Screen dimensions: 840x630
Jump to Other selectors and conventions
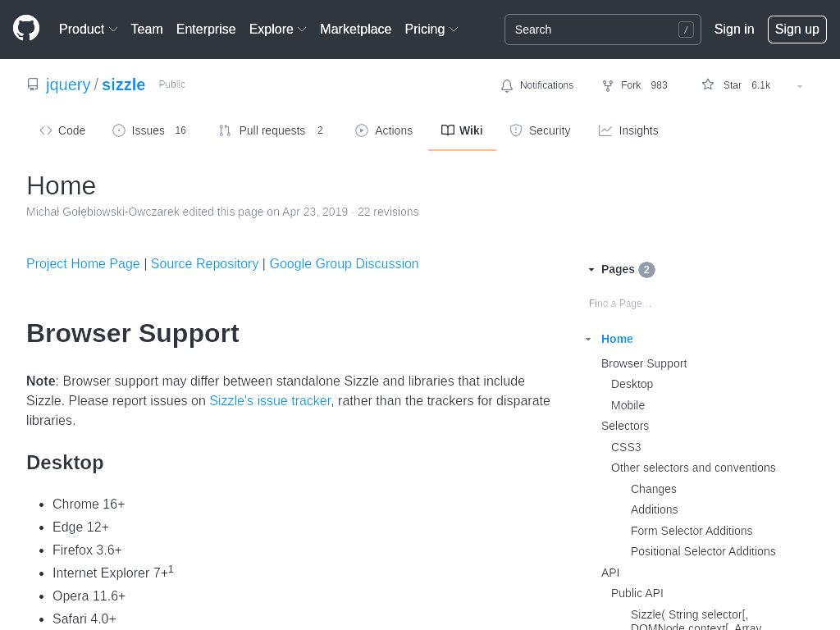tap(693, 468)
